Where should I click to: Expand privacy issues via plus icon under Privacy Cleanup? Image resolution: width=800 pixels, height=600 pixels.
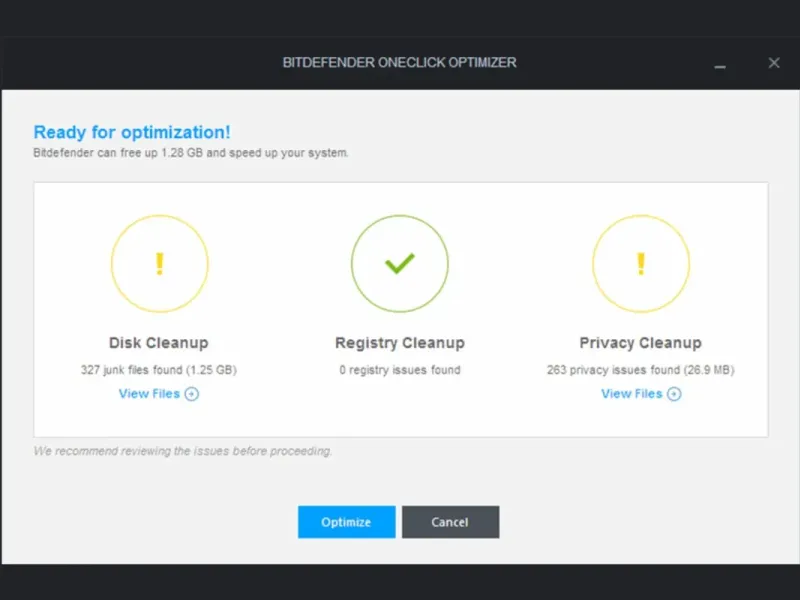[x=674, y=394]
